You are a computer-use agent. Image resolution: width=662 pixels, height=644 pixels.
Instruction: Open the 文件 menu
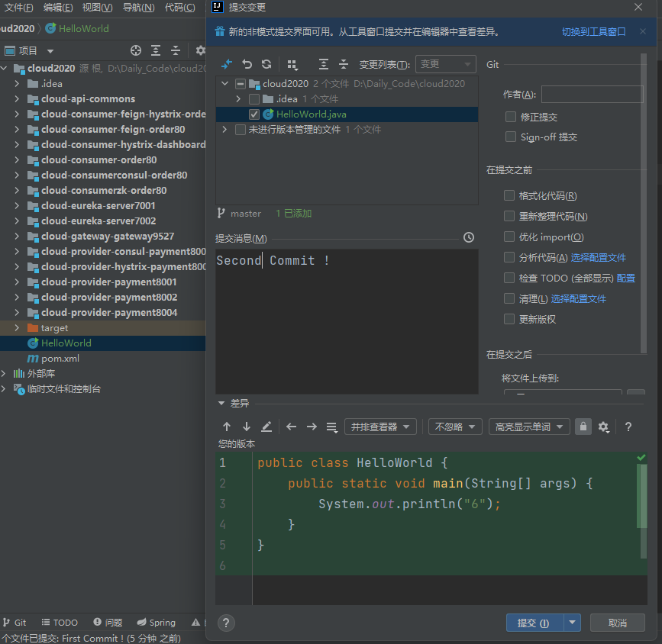point(18,8)
